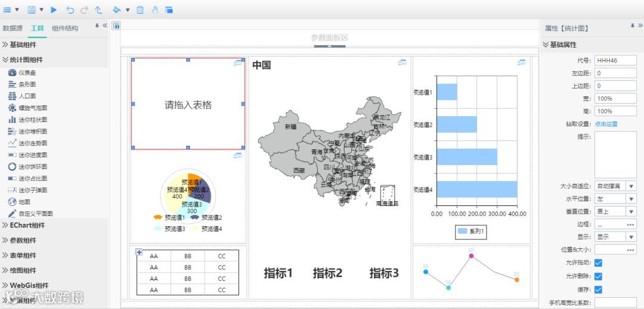Switch to the 工具 tab
The width and height of the screenshot is (644, 309).
(37, 28)
